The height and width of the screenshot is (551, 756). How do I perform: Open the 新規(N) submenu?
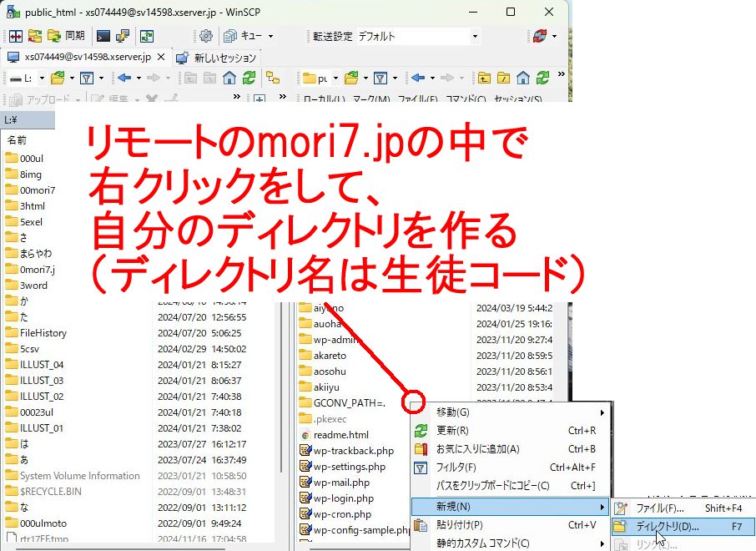pyautogui.click(x=510, y=507)
